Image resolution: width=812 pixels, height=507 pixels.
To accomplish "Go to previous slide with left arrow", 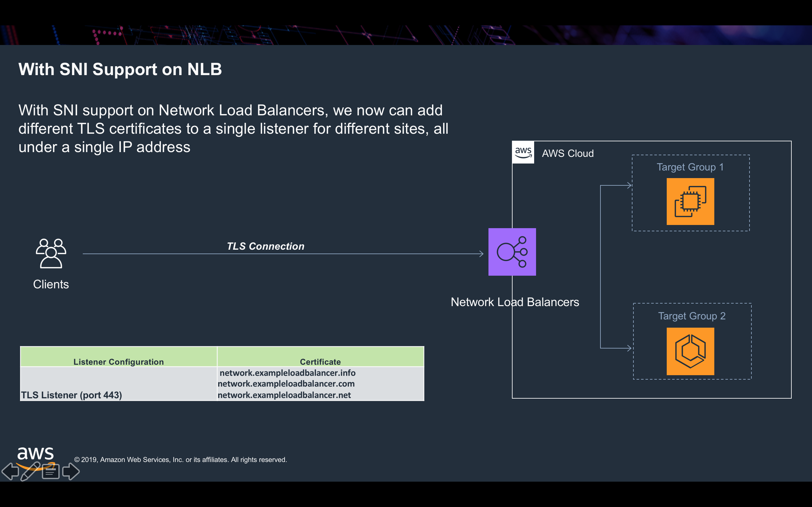I will 11,471.
